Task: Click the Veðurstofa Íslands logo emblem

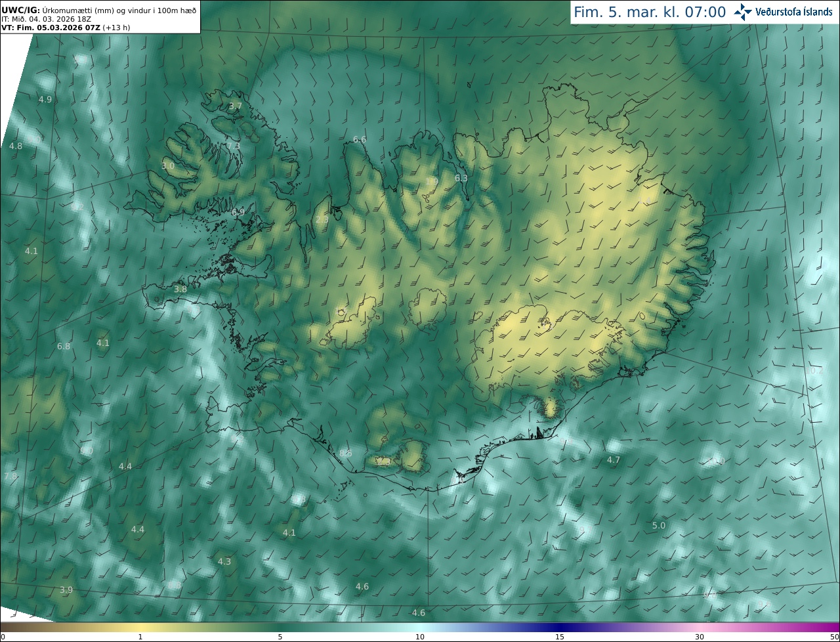Action: coord(742,12)
